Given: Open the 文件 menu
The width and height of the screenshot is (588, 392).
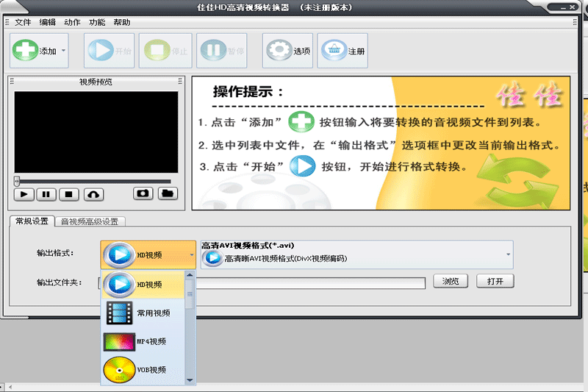Looking at the screenshot, I should point(23,23).
